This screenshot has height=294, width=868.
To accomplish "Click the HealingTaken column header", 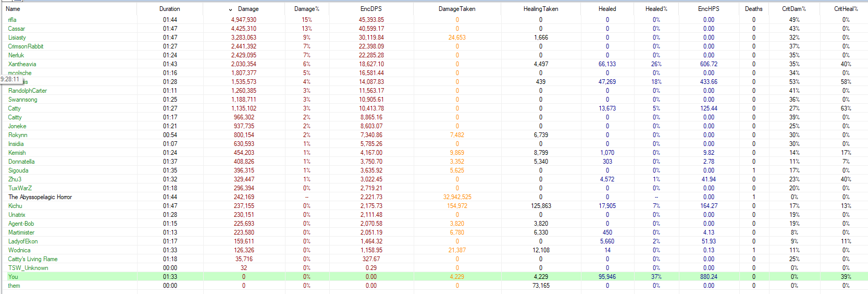I will tap(540, 9).
